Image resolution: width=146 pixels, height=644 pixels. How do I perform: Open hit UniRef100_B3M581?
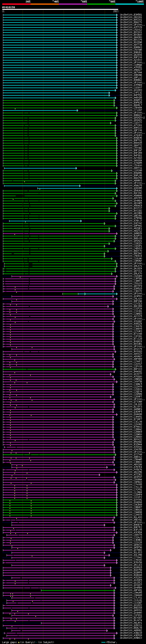click(131, 15)
